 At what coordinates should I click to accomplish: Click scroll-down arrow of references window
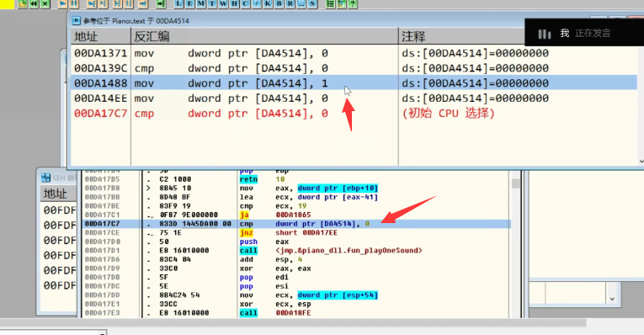tap(641, 162)
